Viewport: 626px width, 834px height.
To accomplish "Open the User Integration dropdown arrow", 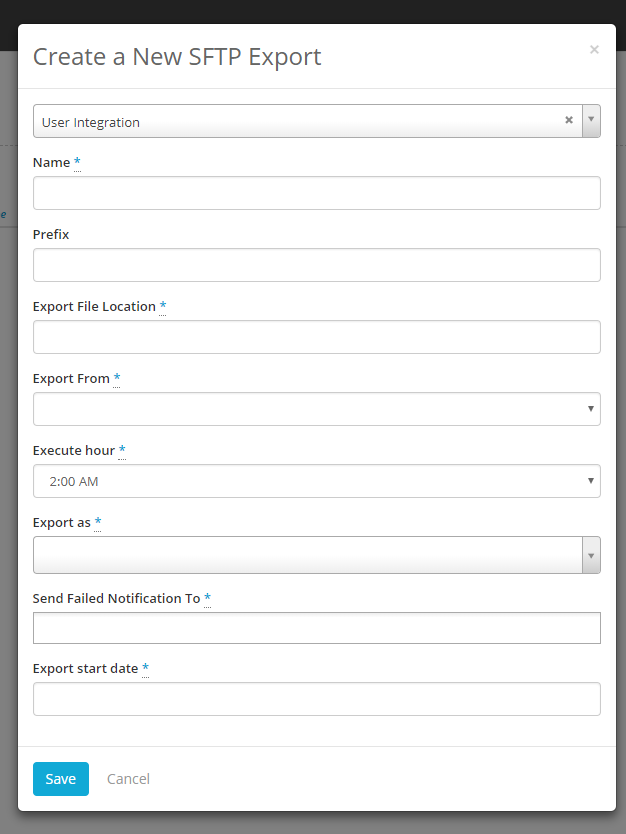I will pyautogui.click(x=591, y=121).
